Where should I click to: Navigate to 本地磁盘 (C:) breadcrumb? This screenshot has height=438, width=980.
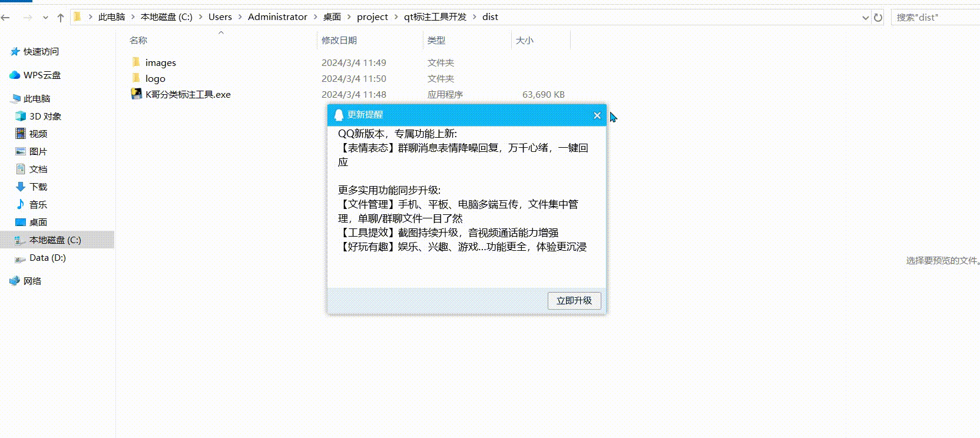(166, 17)
